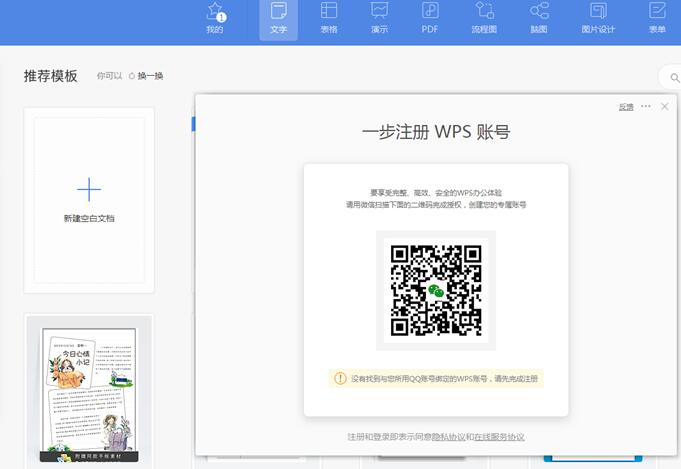Switch to the 表格 spreadsheet tab
This screenshot has width=681, height=469.
coord(329,20)
